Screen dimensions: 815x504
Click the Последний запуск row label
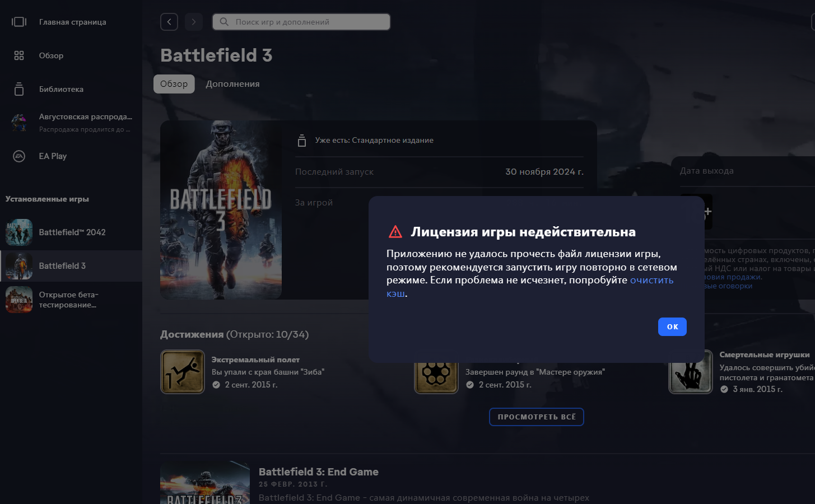(334, 172)
